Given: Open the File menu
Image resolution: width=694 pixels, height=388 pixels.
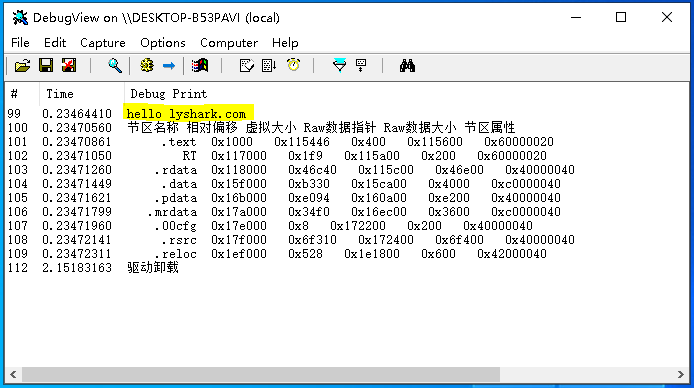Looking at the screenshot, I should click(20, 43).
